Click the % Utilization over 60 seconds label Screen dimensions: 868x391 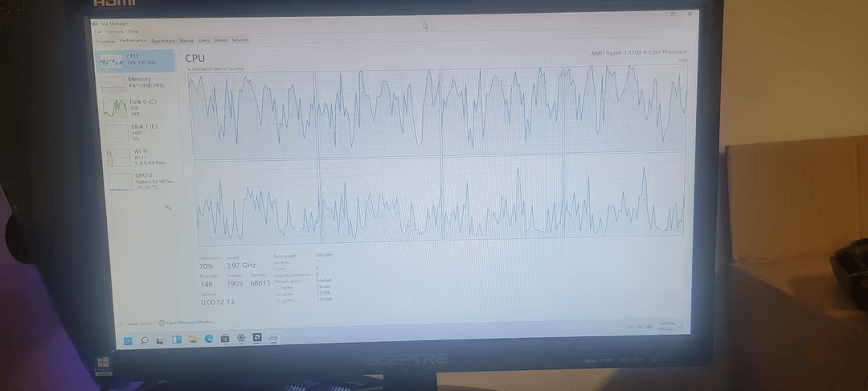tap(216, 68)
